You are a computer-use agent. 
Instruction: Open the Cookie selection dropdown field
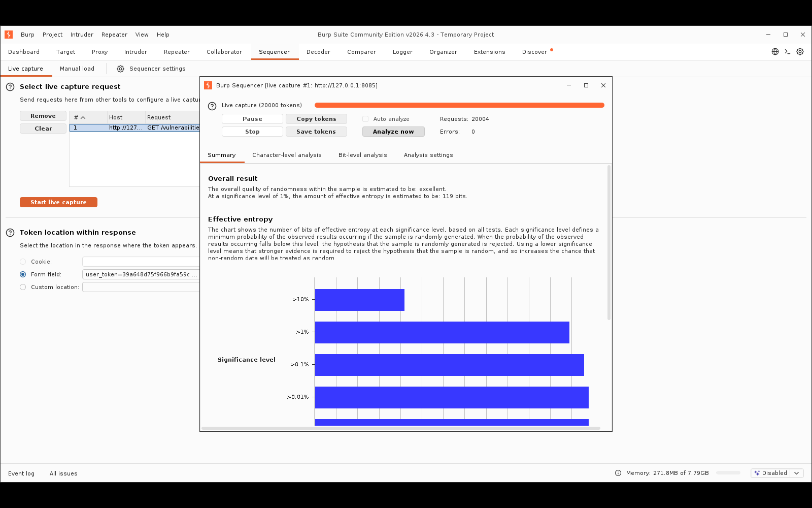[x=141, y=262]
